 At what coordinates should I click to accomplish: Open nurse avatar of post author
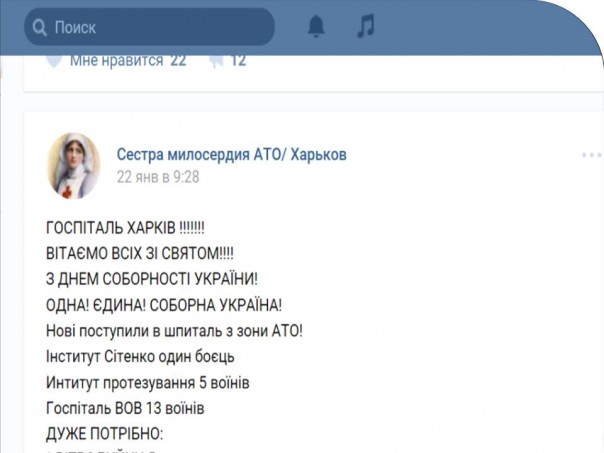pyautogui.click(x=74, y=166)
